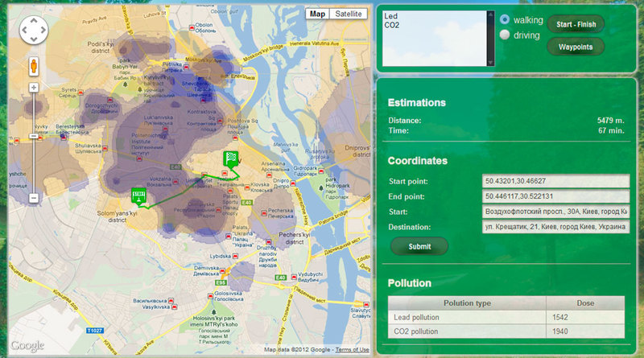Open the Terms of Use link

[x=352, y=350]
